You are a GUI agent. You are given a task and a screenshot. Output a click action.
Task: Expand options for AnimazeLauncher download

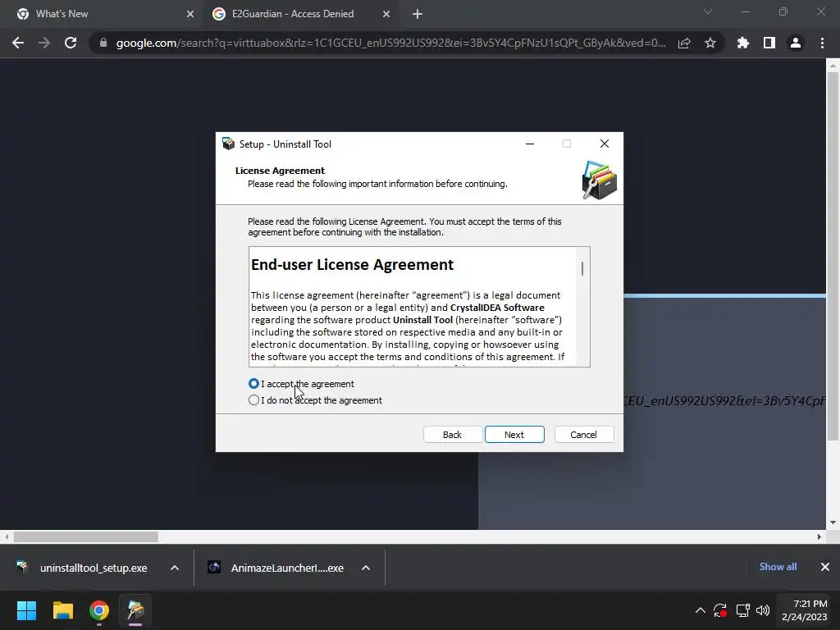(x=366, y=568)
